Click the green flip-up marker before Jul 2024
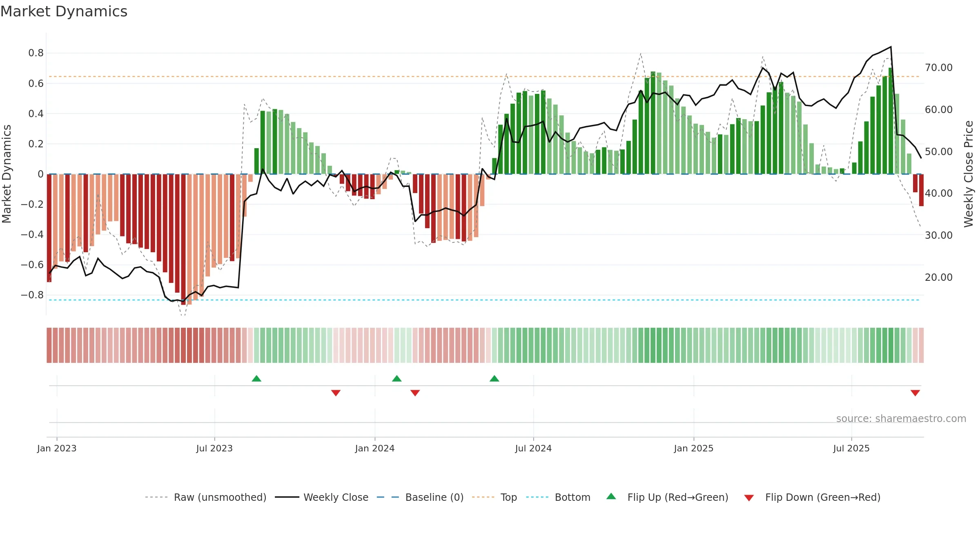Image resolution: width=980 pixels, height=551 pixels. [x=494, y=378]
